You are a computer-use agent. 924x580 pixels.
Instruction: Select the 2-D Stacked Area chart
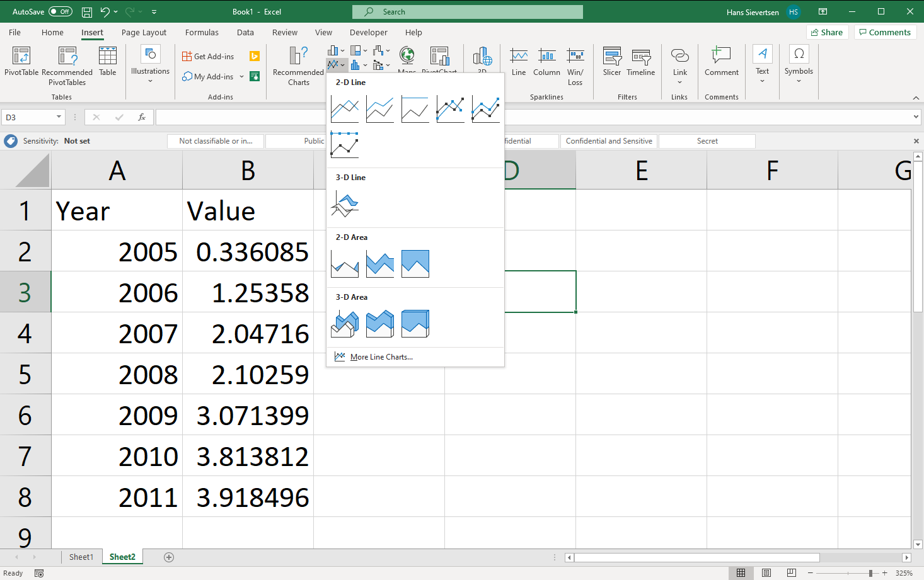click(x=380, y=264)
